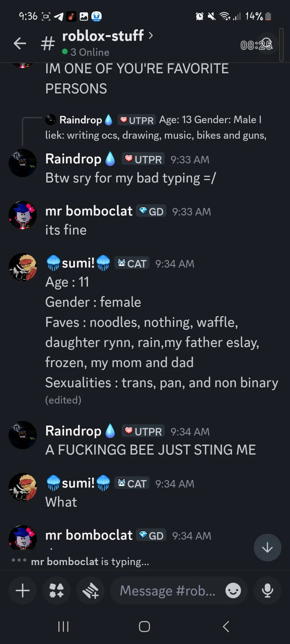Tap mr bomboclat's username above 'its fine'
The height and width of the screenshot is (644, 290).
[x=89, y=211]
